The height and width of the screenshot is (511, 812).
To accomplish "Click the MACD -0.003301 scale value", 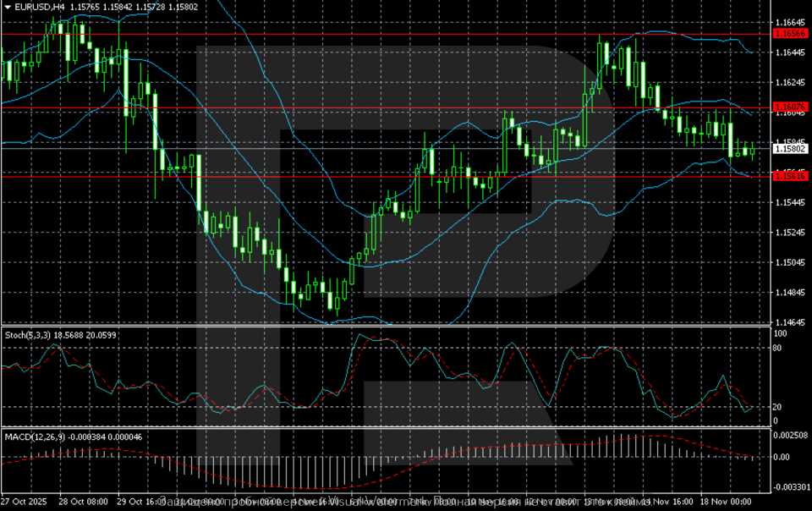I will pyautogui.click(x=792, y=486).
